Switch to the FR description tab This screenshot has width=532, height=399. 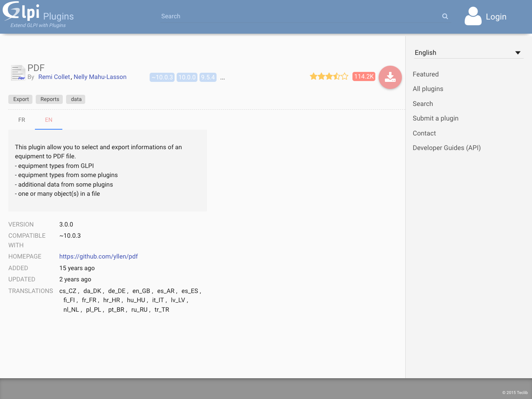[22, 120]
